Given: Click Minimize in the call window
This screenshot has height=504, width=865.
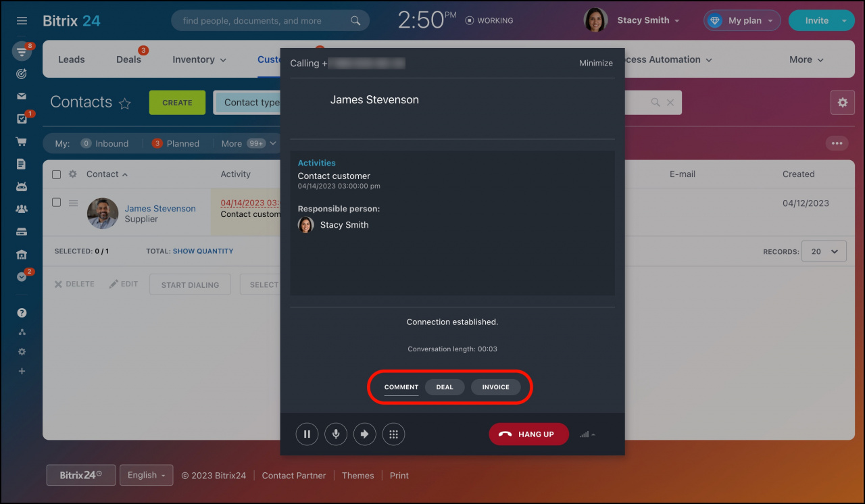Looking at the screenshot, I should [x=596, y=63].
